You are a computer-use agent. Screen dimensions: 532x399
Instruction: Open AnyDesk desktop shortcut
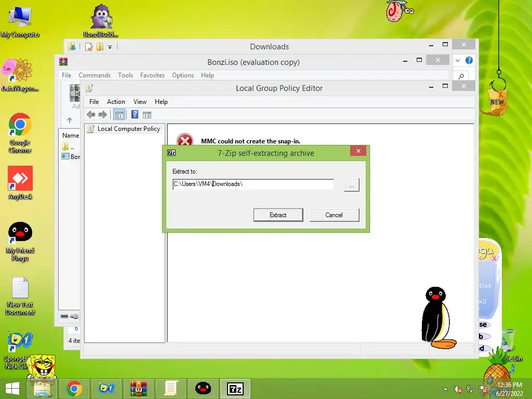[x=20, y=183]
